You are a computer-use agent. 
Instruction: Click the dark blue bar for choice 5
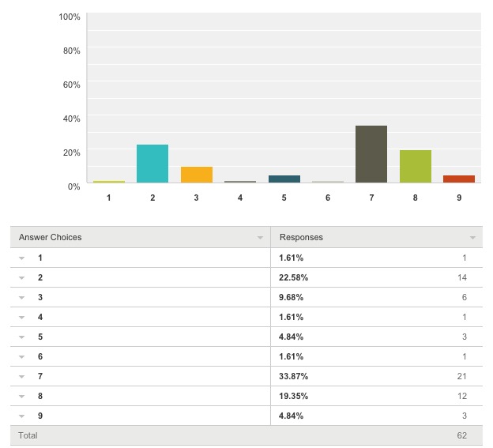pos(284,179)
